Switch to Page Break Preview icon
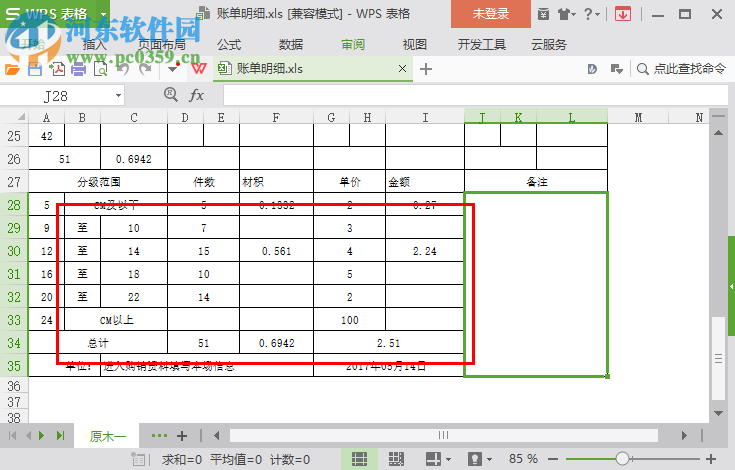The width and height of the screenshot is (735, 470). coord(396,459)
